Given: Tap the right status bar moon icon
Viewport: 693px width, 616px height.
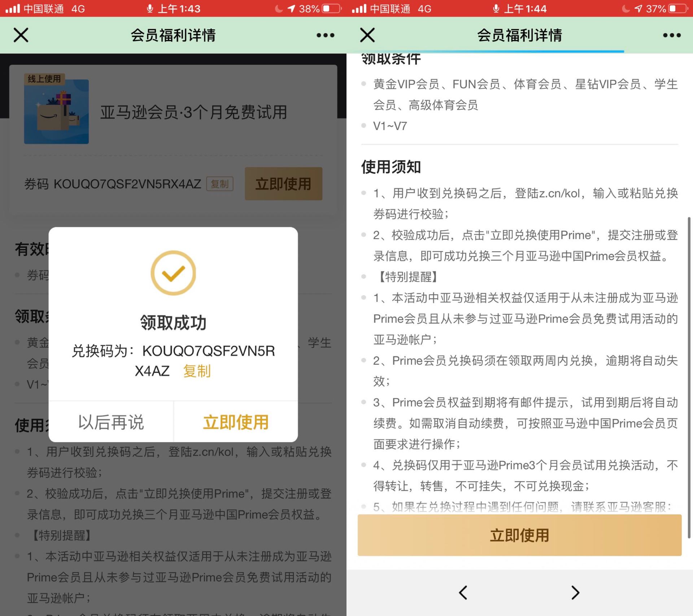Looking at the screenshot, I should [x=626, y=8].
